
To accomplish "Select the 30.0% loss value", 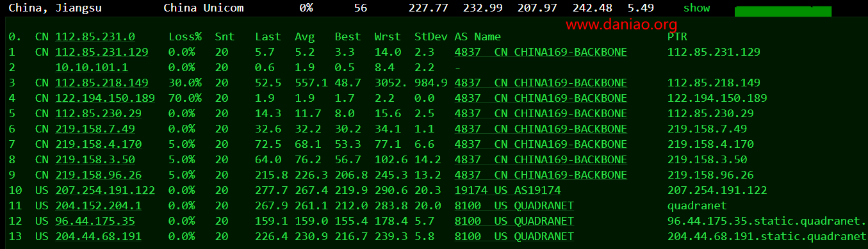I will (185, 83).
